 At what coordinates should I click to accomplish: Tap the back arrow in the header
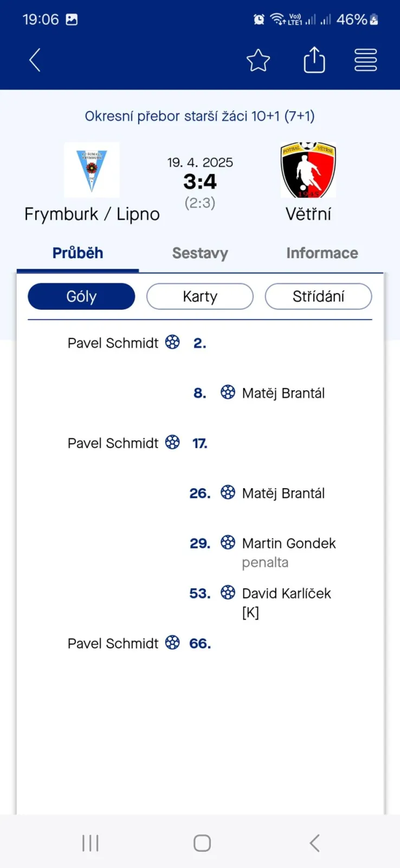(35, 60)
